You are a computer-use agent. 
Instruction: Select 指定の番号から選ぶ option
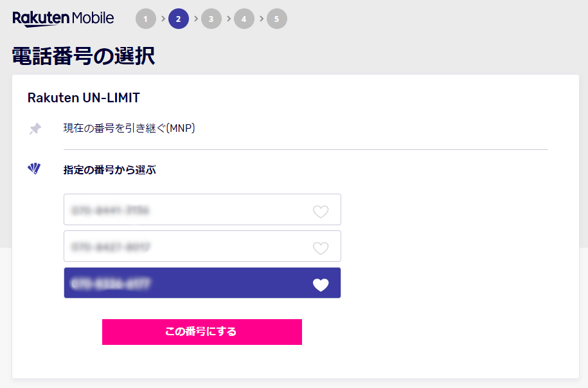coord(109,170)
